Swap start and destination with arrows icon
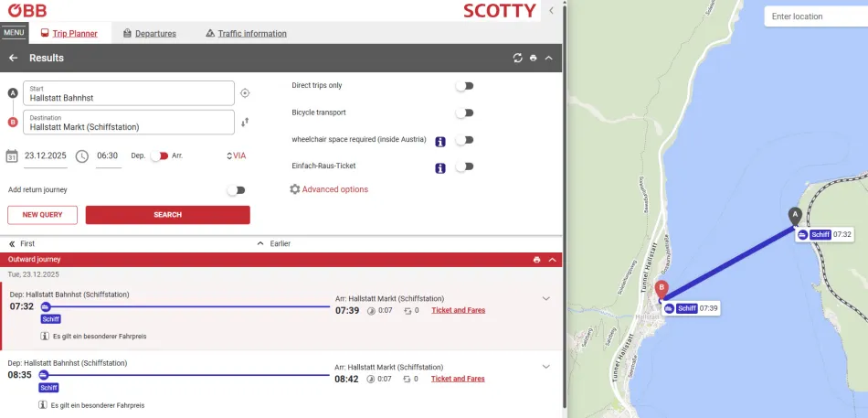The width and height of the screenshot is (868, 418). coord(245,123)
